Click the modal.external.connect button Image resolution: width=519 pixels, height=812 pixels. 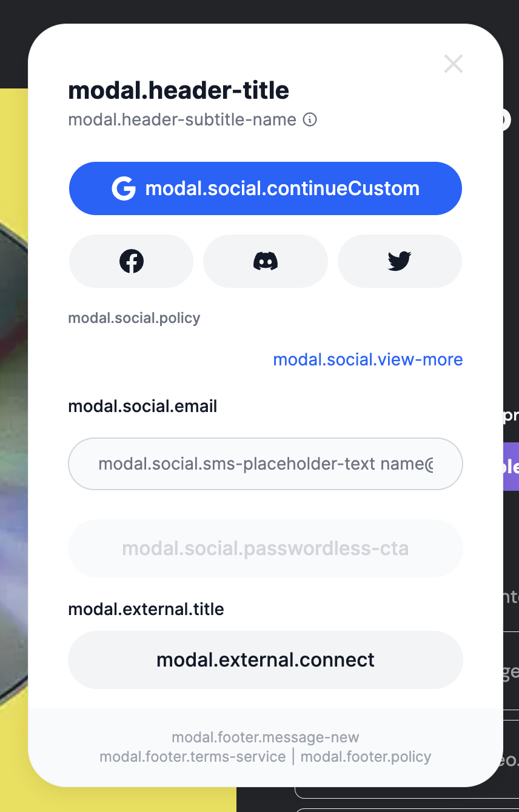tap(265, 659)
